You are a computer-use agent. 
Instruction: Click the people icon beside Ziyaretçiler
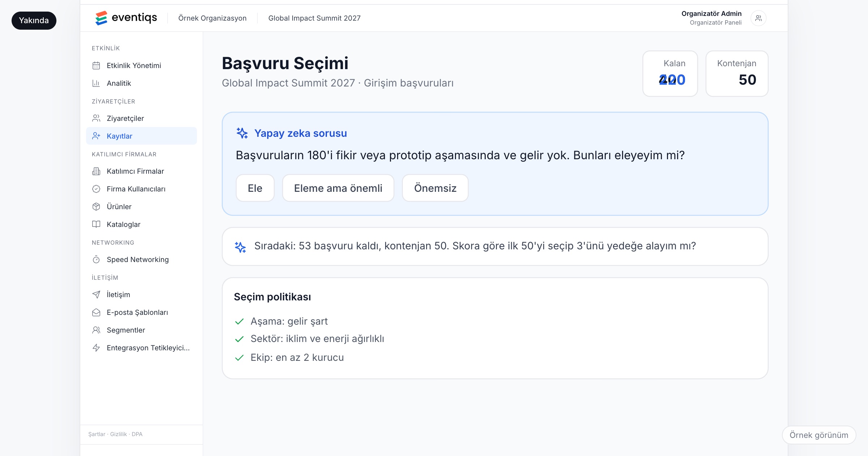coord(96,118)
